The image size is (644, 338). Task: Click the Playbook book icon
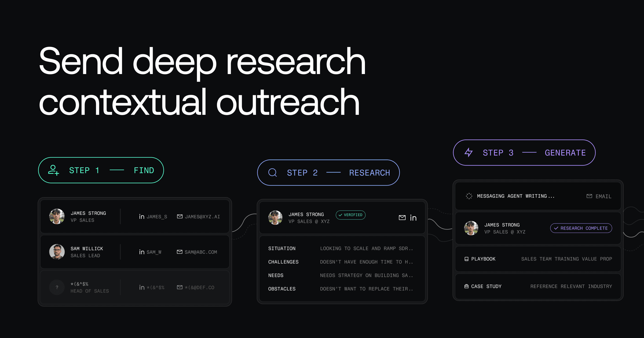466,259
